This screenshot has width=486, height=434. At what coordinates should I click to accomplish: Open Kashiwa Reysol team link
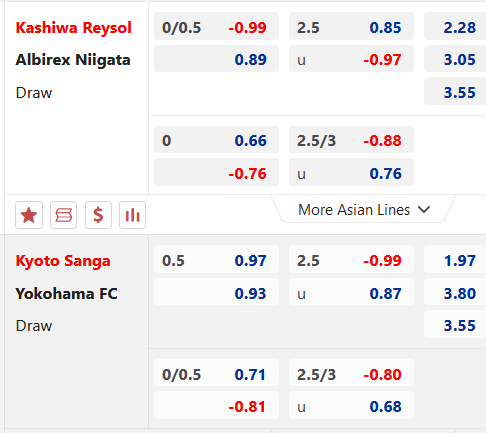(x=74, y=28)
